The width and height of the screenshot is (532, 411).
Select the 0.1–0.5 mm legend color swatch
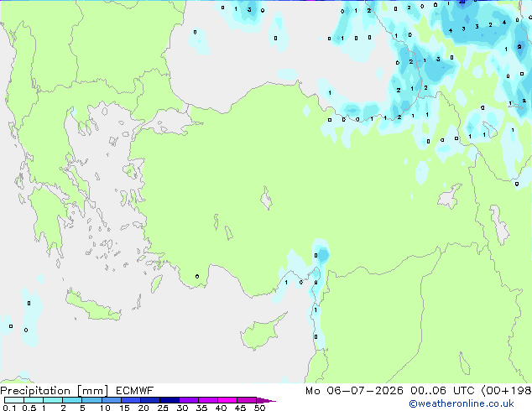(14, 400)
